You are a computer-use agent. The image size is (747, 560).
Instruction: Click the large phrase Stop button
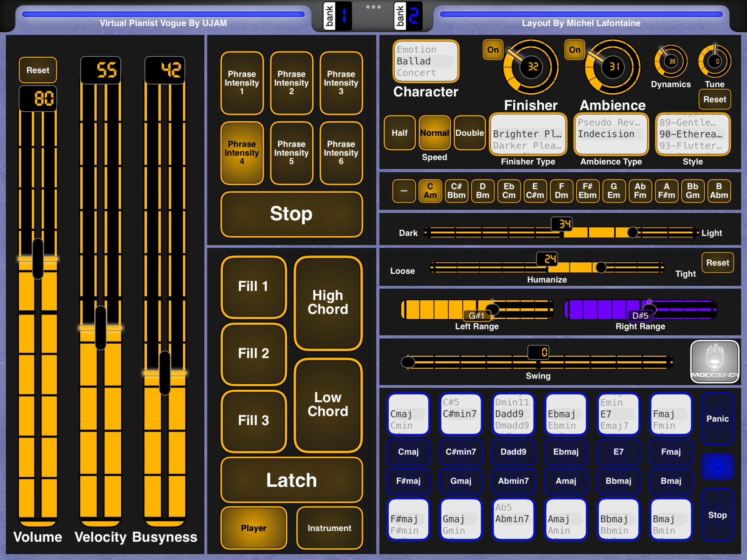click(x=292, y=214)
